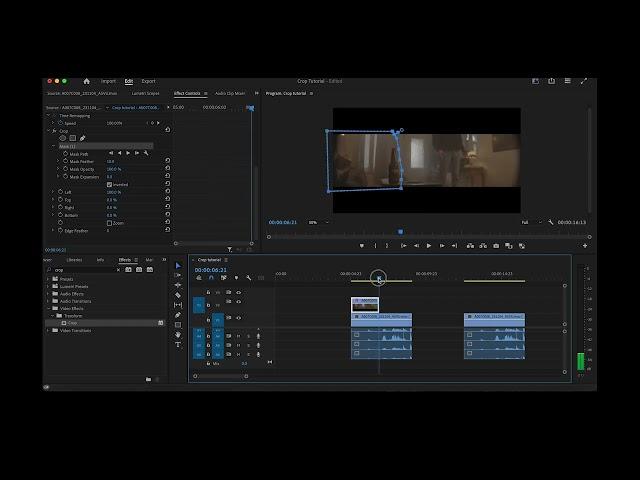Click the new custom bin folder icon in Effects panel
The width and height of the screenshot is (640, 480).
pyautogui.click(x=148, y=379)
